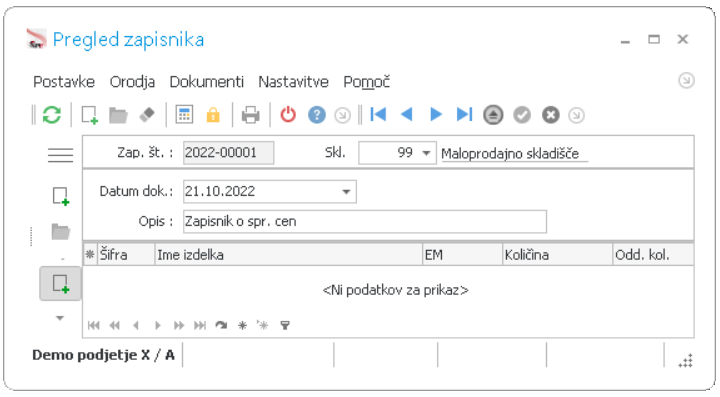Click Demo podjetje X / A status text

(x=103, y=355)
